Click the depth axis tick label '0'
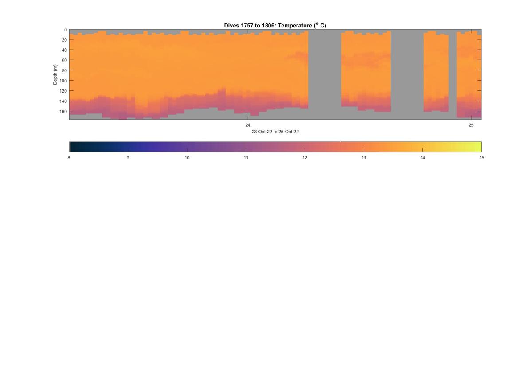 tap(66, 30)
